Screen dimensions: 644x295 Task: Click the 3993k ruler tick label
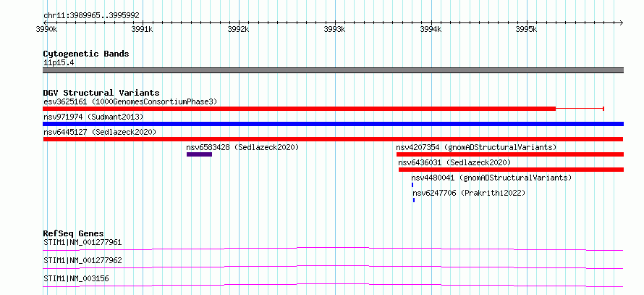tap(335, 30)
